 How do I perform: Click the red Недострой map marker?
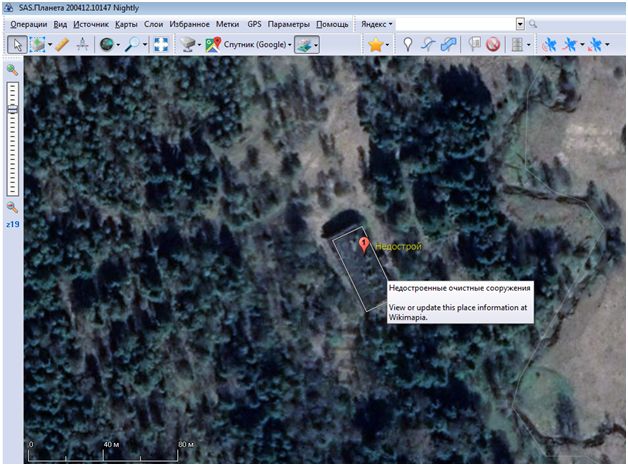pyautogui.click(x=364, y=246)
